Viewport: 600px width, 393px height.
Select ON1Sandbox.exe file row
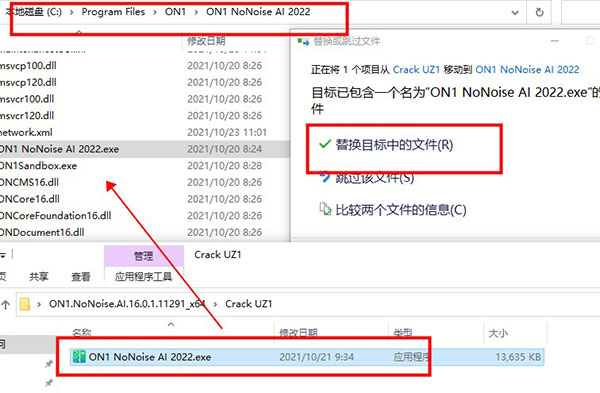coord(145,166)
